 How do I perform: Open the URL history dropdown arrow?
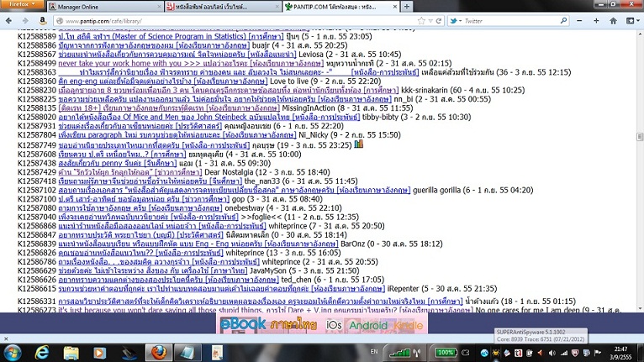point(430,21)
